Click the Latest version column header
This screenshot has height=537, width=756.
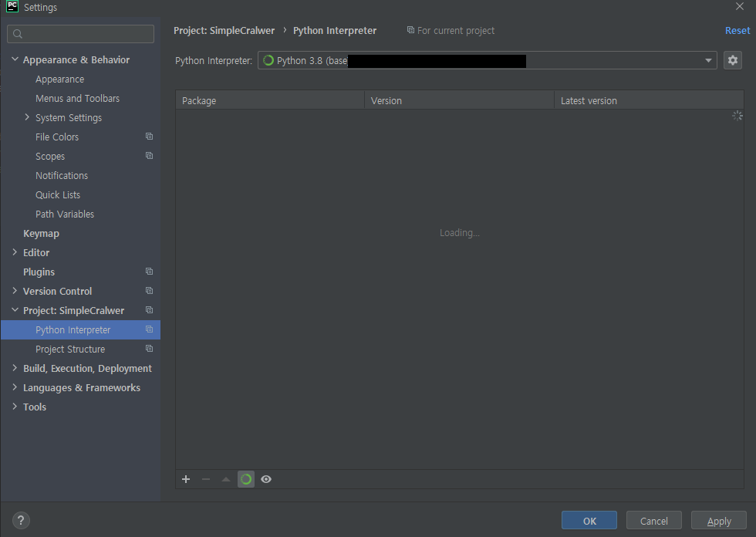click(649, 100)
